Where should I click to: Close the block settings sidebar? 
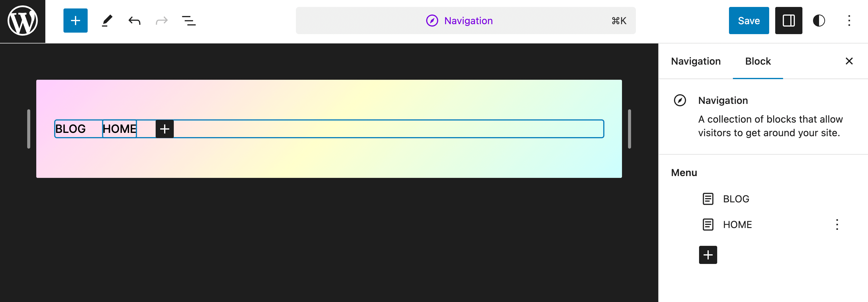[849, 61]
